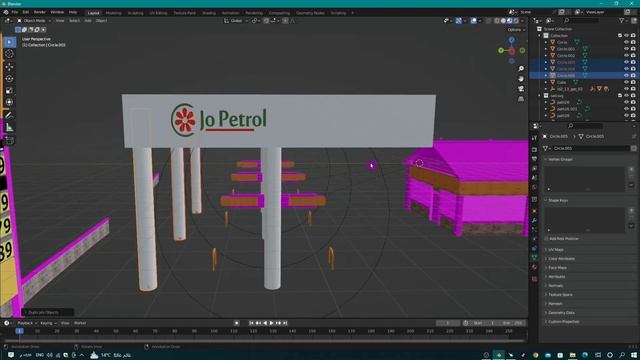Toggle proportional editing in header
640x360 pixels.
pyautogui.click(x=285, y=20)
